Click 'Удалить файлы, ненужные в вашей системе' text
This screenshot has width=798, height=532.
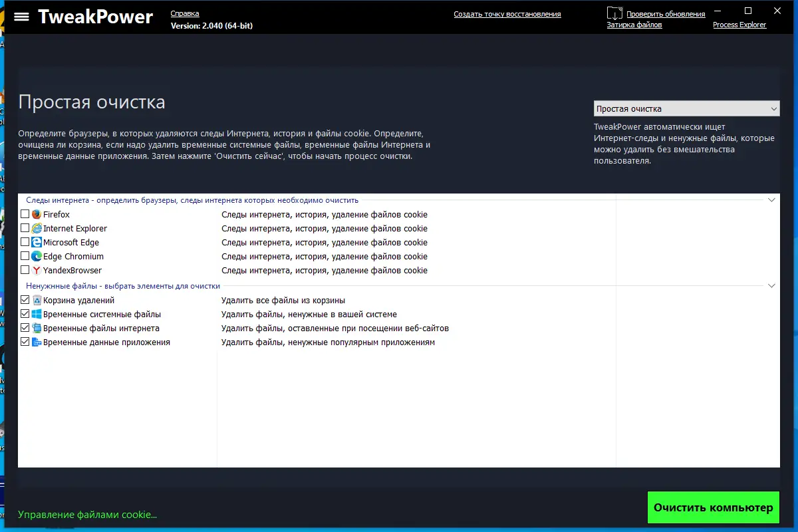309,315
